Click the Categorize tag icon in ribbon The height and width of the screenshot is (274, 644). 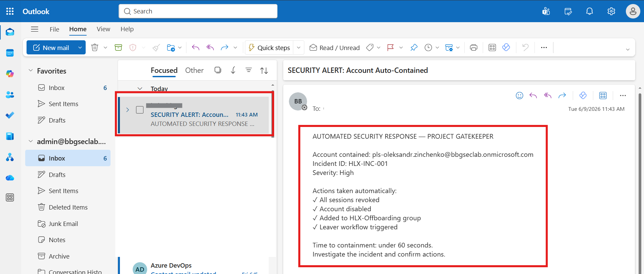tap(370, 48)
